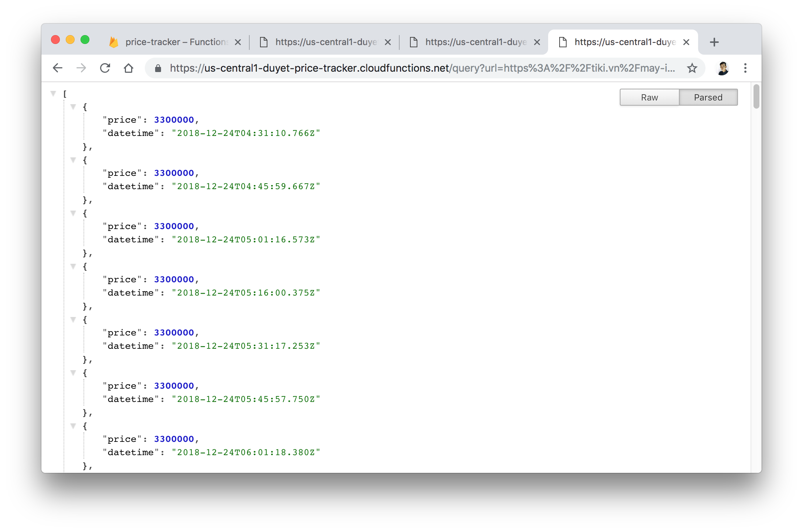
Task: Click the bookmark star icon
Action: 693,67
